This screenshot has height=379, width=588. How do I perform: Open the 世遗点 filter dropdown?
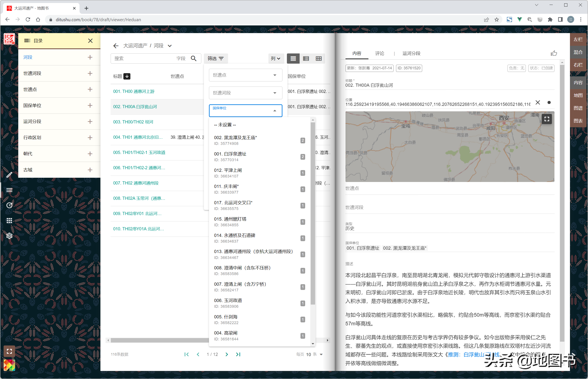[245, 75]
